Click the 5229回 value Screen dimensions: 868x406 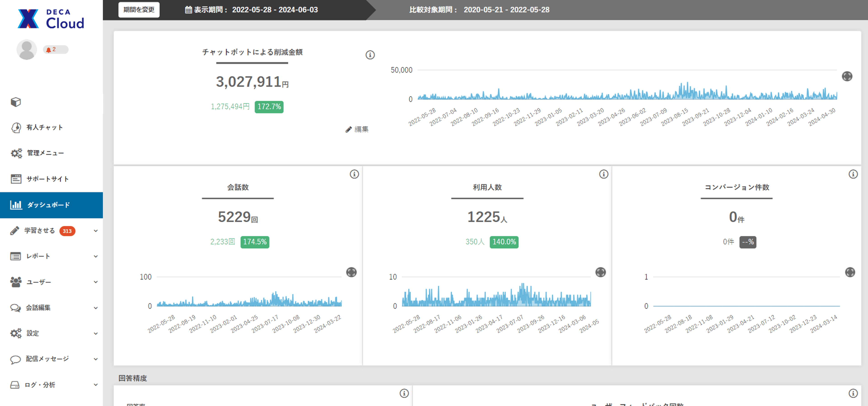pos(238,217)
